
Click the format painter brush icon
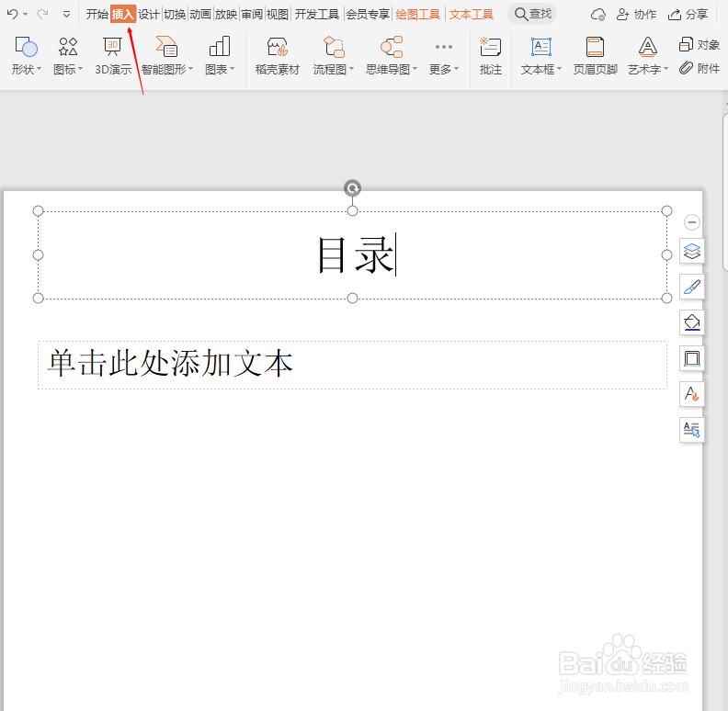click(692, 287)
